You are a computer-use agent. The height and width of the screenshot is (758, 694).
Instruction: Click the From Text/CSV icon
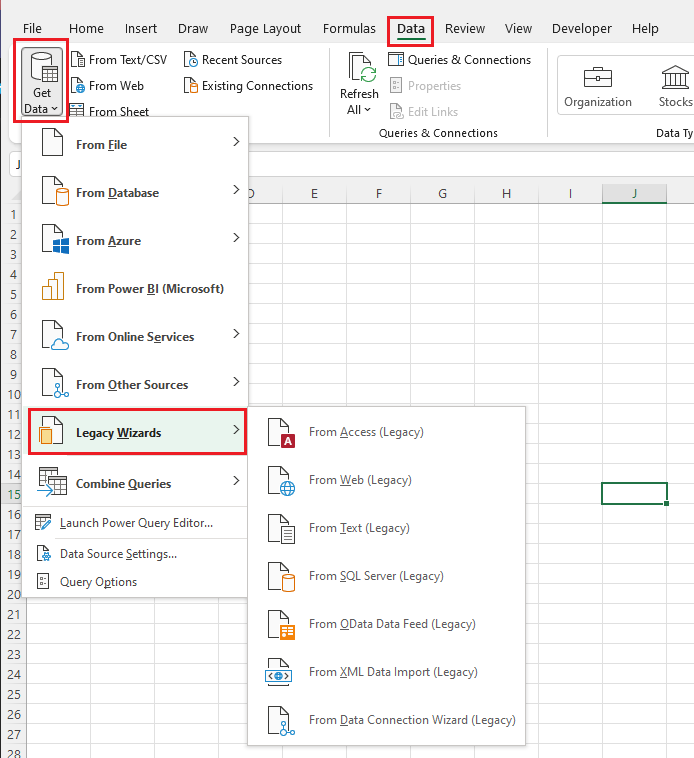click(77, 60)
